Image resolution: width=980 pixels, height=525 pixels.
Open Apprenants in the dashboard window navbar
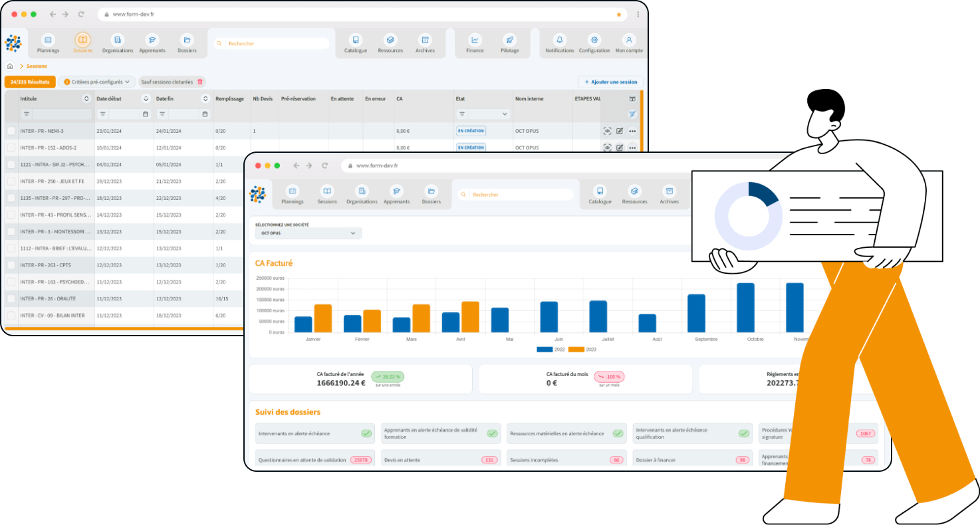click(x=397, y=195)
